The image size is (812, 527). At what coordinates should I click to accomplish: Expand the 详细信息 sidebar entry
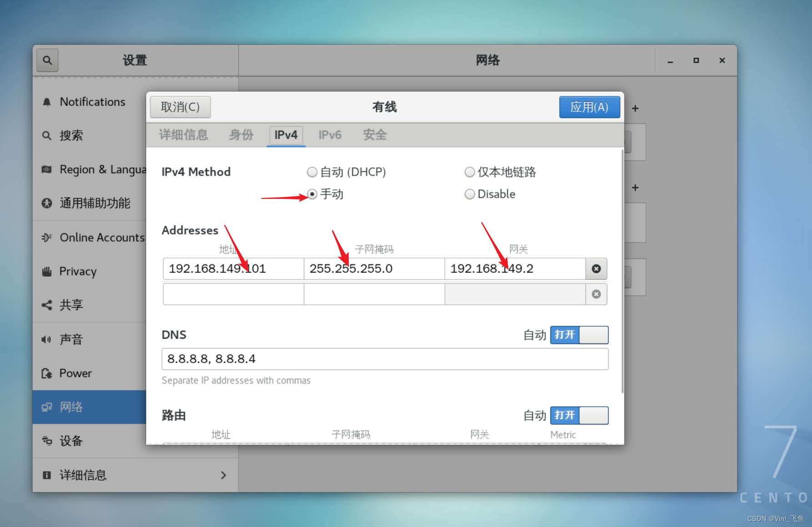[x=83, y=475]
